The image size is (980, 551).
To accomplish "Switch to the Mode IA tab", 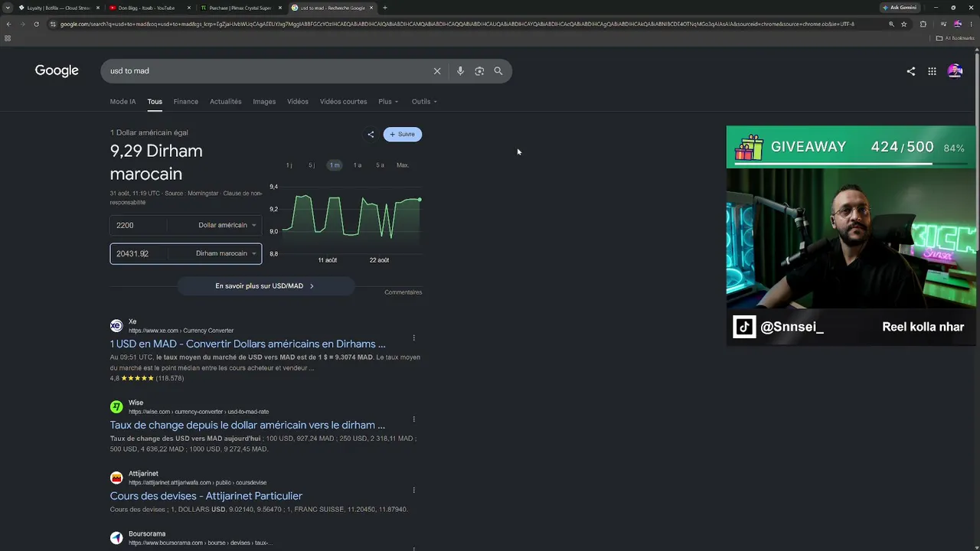I will [122, 102].
